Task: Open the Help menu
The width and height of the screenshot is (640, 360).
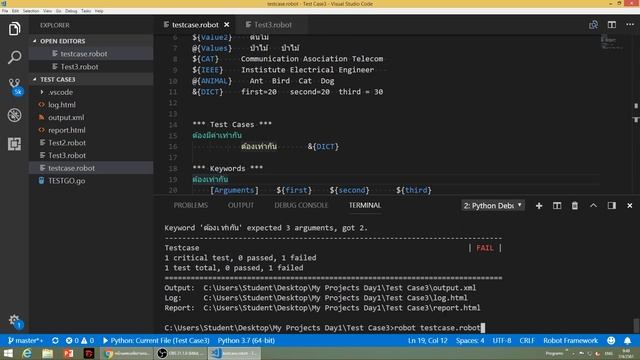Action: (x=99, y=11)
